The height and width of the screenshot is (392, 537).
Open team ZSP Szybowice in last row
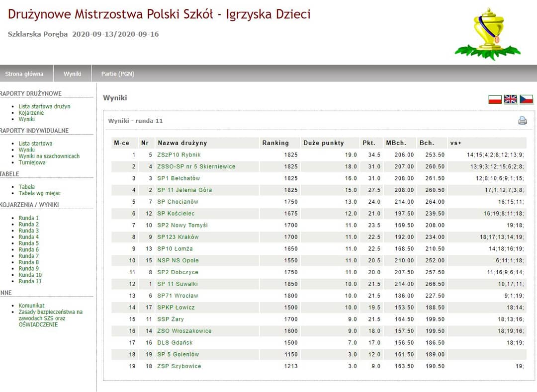[179, 366]
